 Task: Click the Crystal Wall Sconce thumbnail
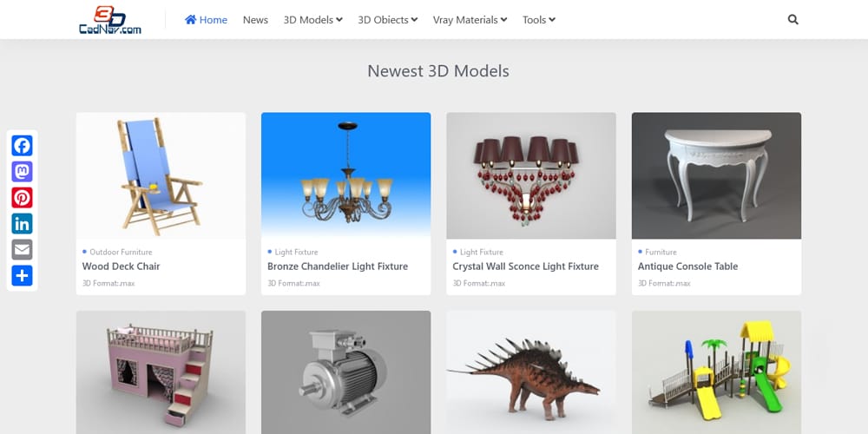pyautogui.click(x=530, y=175)
